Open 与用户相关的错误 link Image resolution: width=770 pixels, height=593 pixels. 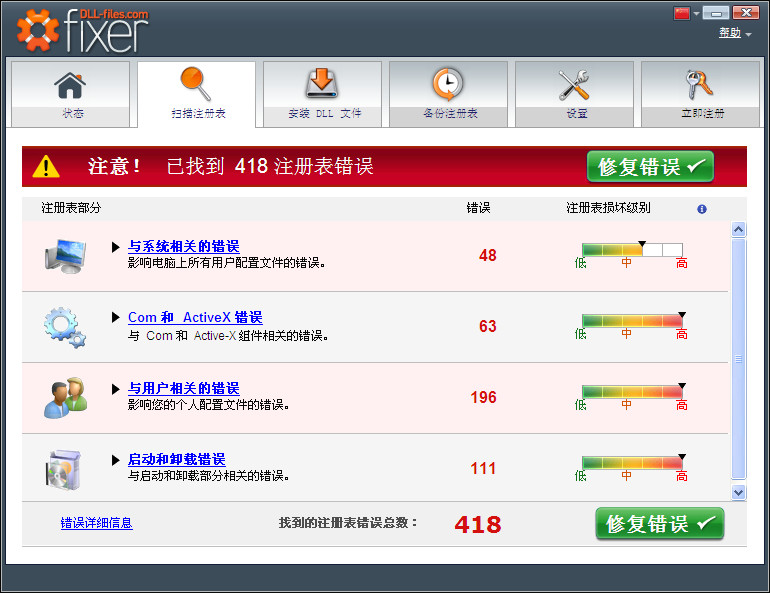(184, 388)
